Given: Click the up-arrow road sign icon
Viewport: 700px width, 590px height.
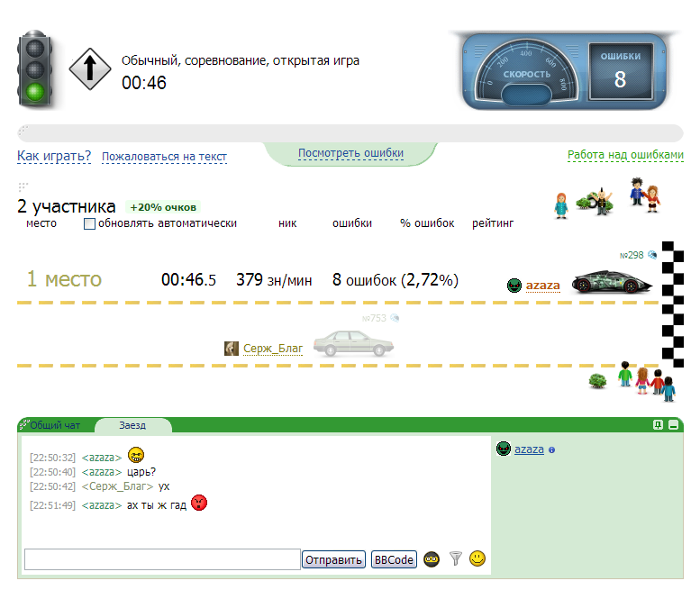Looking at the screenshot, I should click(x=90, y=69).
